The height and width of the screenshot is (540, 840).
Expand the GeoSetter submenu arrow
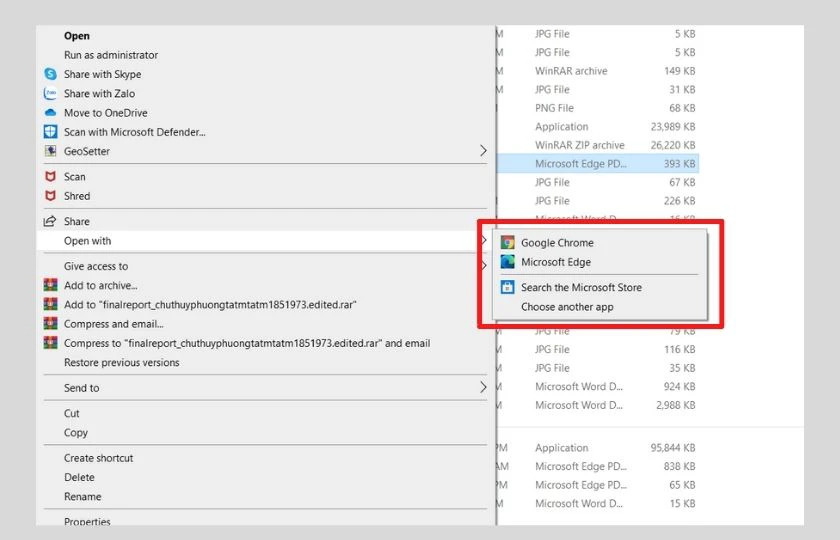pos(483,151)
